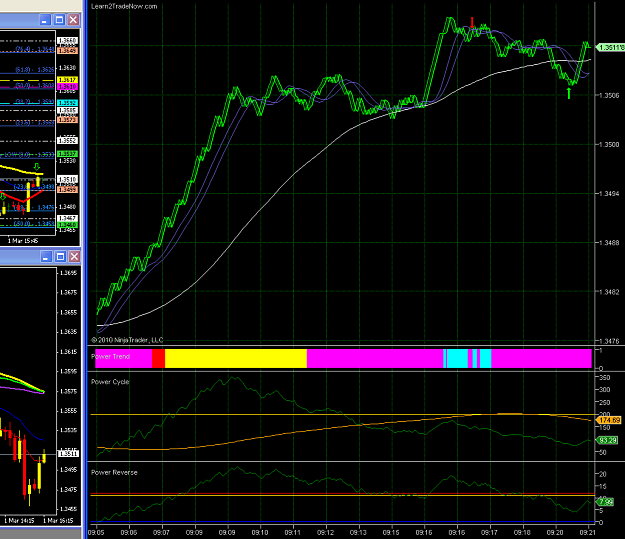Click the 1.3511 current price tag in lower-left chart
Viewport: 625px width, 539px height.
[x=69, y=454]
